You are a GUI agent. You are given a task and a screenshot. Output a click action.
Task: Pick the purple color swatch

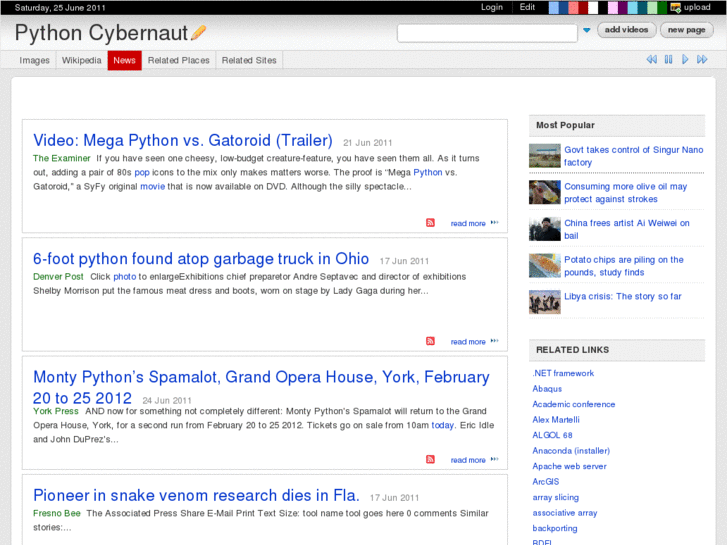tap(623, 8)
